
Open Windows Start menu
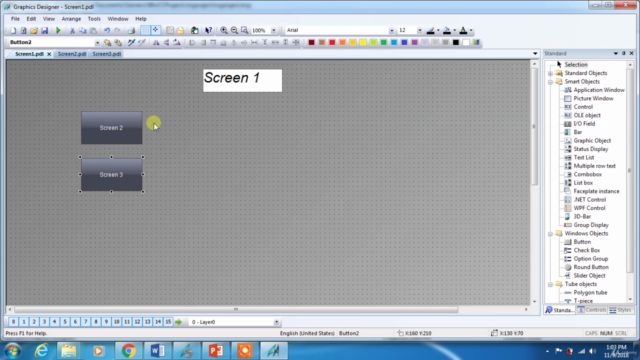[12, 351]
